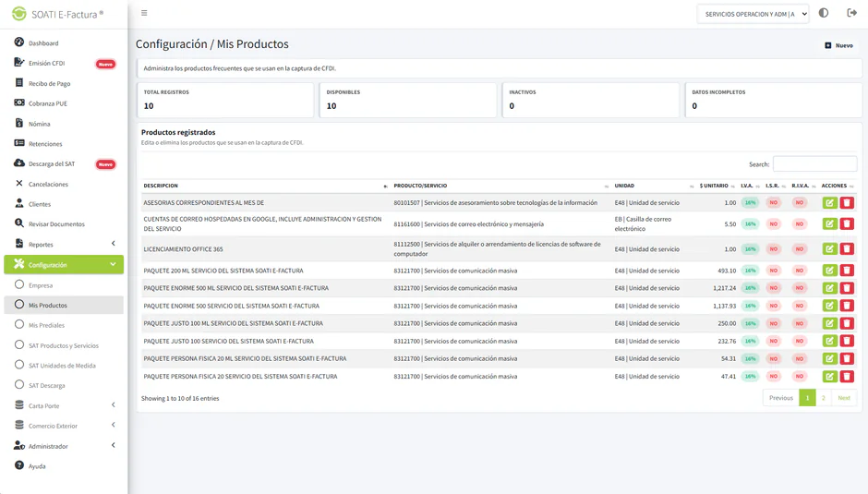The width and height of the screenshot is (868, 494).
Task: Sort by DESCRIPCION column header
Action: (265, 186)
